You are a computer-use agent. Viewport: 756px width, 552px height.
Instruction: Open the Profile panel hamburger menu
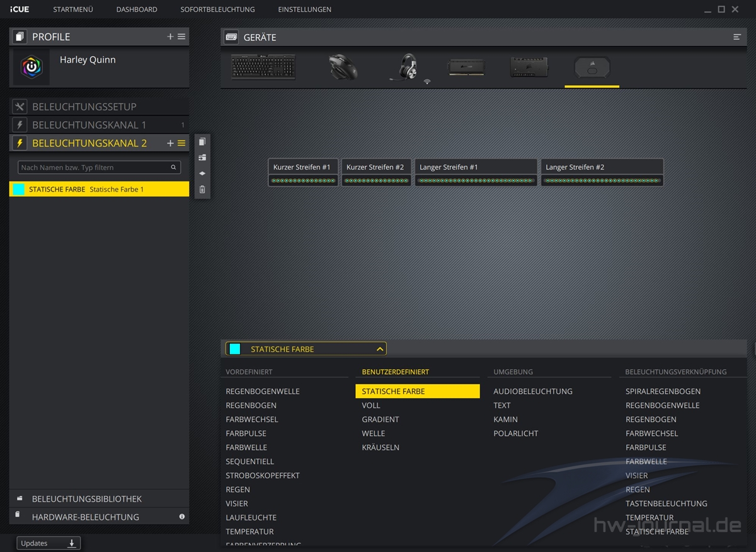pyautogui.click(x=181, y=37)
